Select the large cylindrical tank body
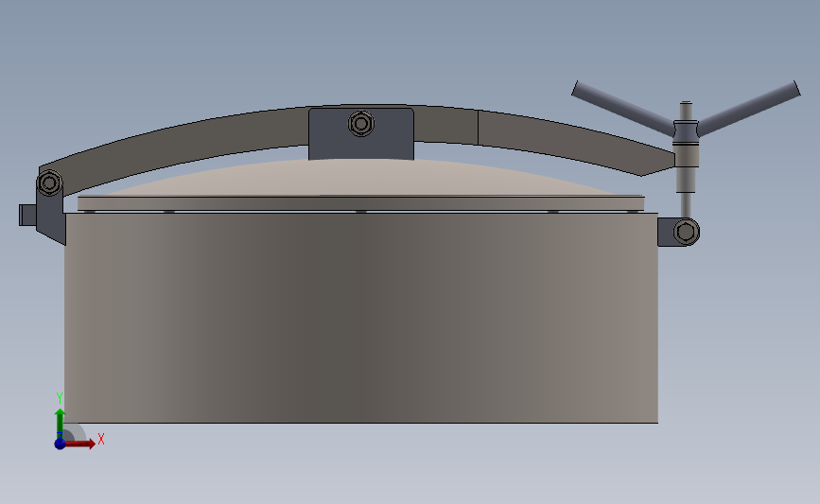The image size is (820, 504). 361,318
